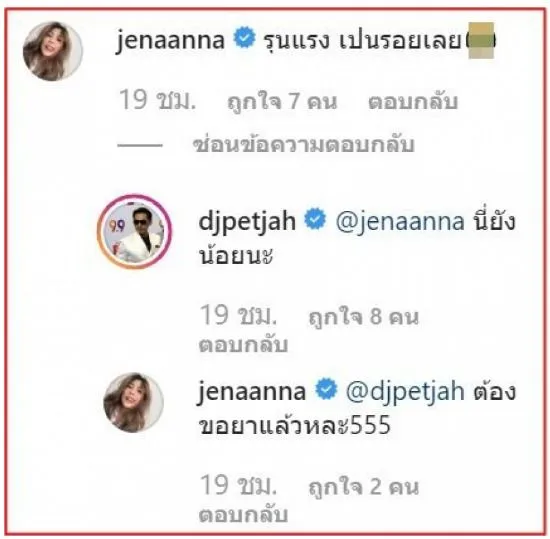View ถูกใจ 8 คน likes list
Viewport: 550px width, 539px height.
364,317
